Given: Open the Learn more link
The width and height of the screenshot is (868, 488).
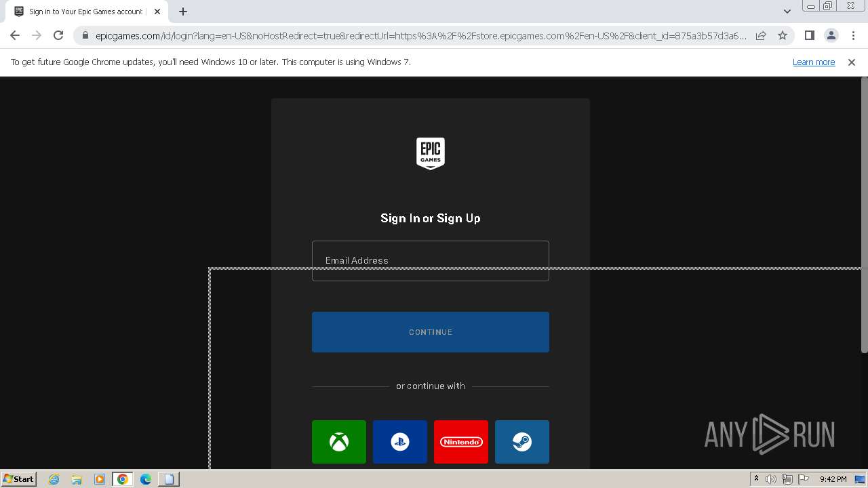Looking at the screenshot, I should [814, 62].
